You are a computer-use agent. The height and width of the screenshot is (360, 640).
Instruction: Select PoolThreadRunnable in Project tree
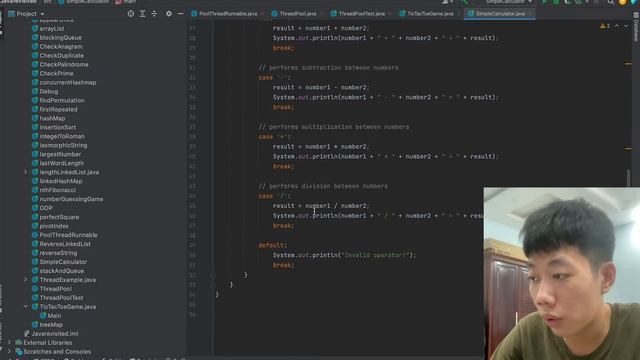click(x=68, y=235)
